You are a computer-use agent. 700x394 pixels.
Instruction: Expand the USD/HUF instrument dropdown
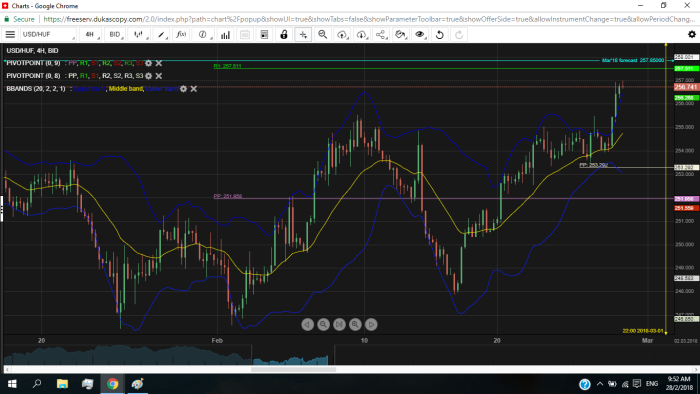point(48,34)
